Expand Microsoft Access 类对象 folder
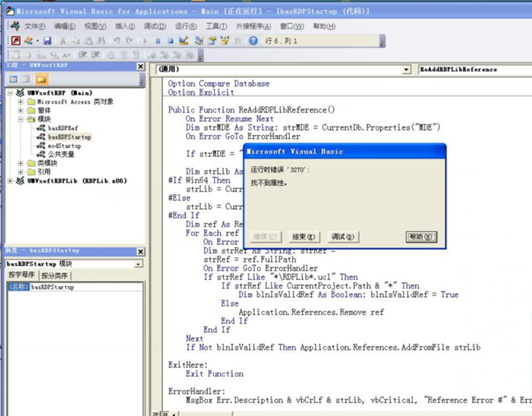 [x=20, y=101]
